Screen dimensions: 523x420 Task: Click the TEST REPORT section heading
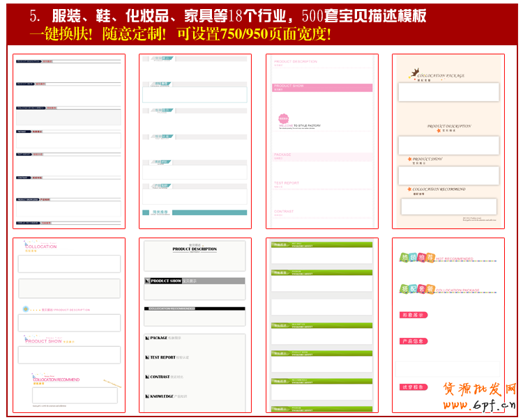pos(162,357)
